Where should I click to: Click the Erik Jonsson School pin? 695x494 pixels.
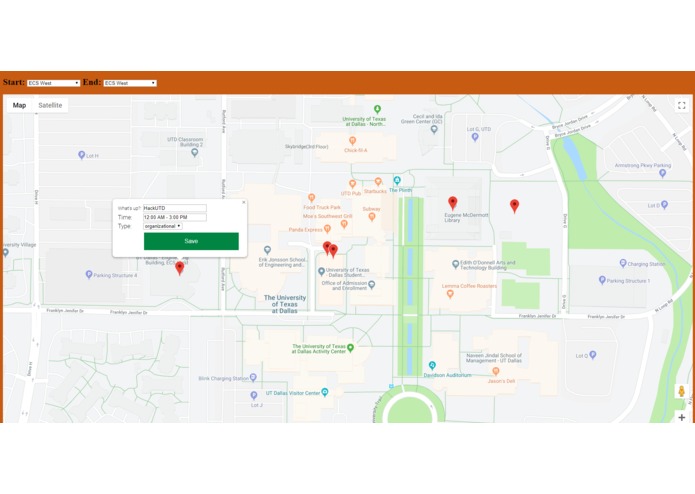point(267,250)
